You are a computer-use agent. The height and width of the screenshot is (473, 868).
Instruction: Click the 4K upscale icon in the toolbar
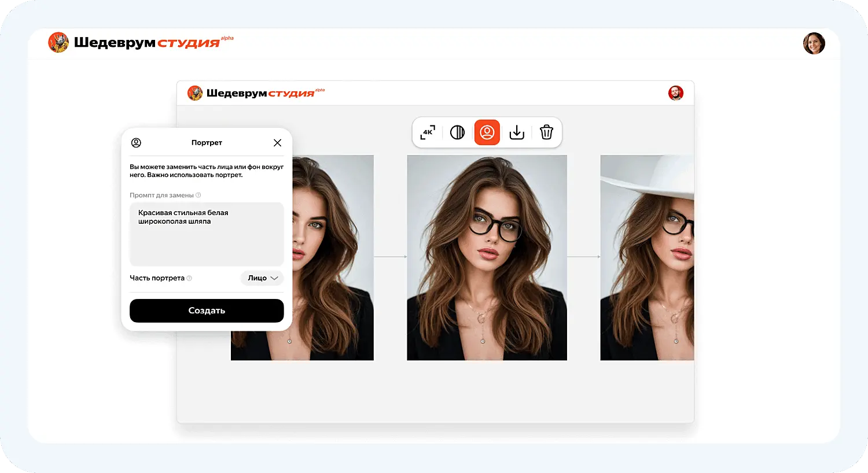tap(428, 132)
